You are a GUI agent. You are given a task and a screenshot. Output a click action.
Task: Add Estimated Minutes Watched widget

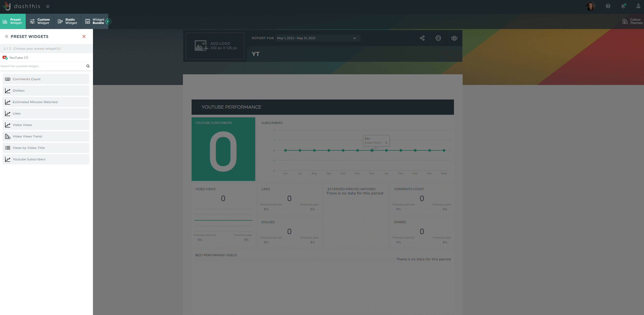coord(46,102)
